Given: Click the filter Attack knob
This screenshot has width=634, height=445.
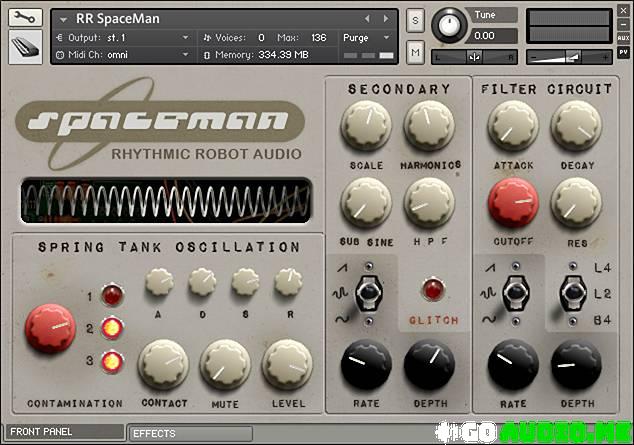Looking at the screenshot, I should coord(513,125).
